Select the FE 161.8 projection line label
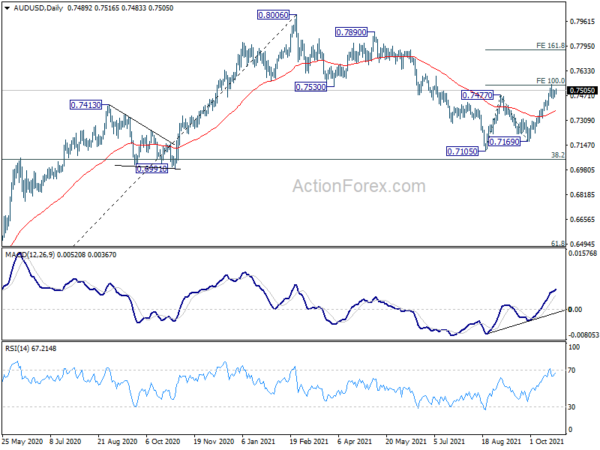Image resolution: width=600 pixels, height=450 pixels. [550, 46]
